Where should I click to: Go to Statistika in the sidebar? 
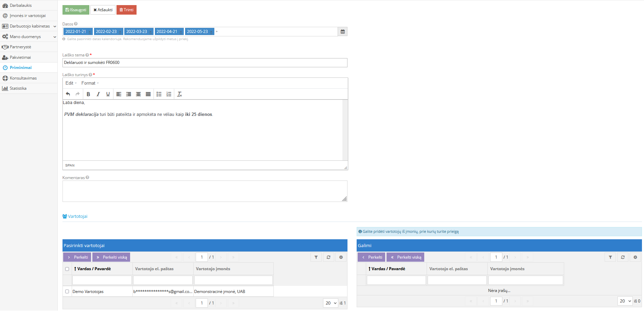tap(18, 88)
